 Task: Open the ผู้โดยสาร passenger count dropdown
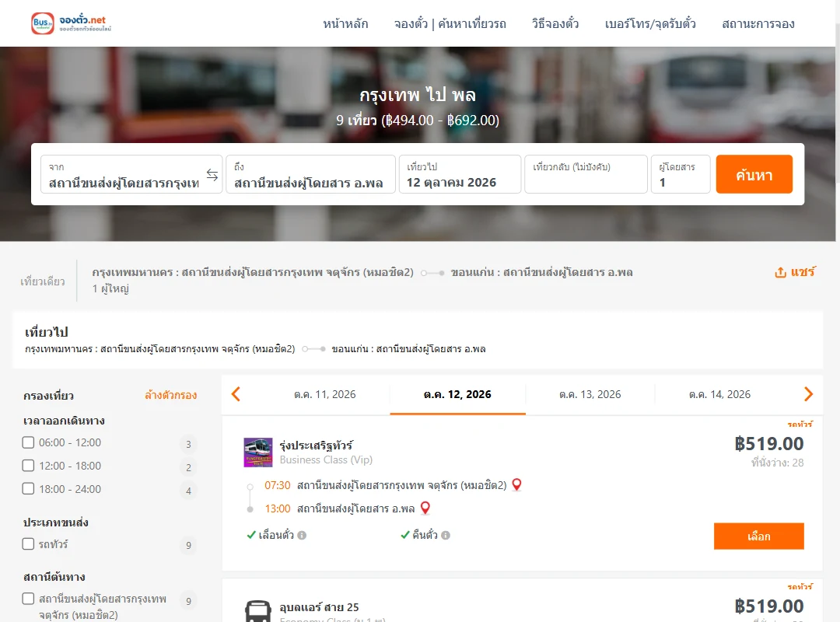point(681,174)
